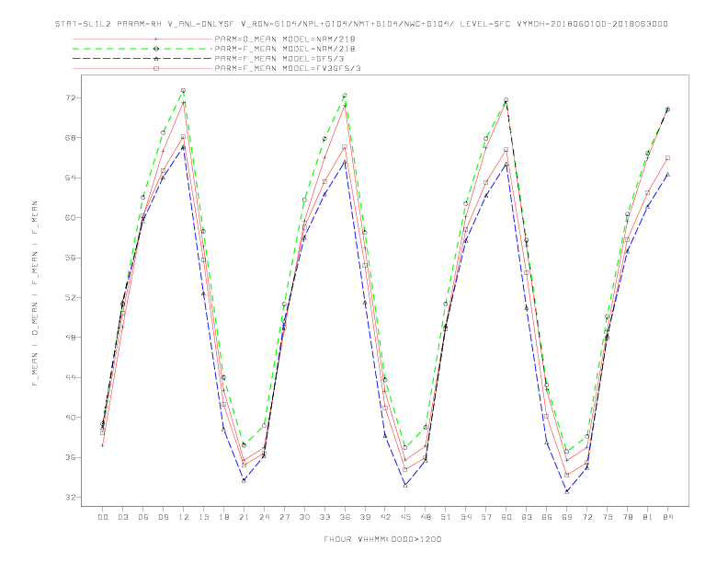Click forecast hour 12 on the x-axis
This screenshot has height=563, width=728.
coord(184,517)
